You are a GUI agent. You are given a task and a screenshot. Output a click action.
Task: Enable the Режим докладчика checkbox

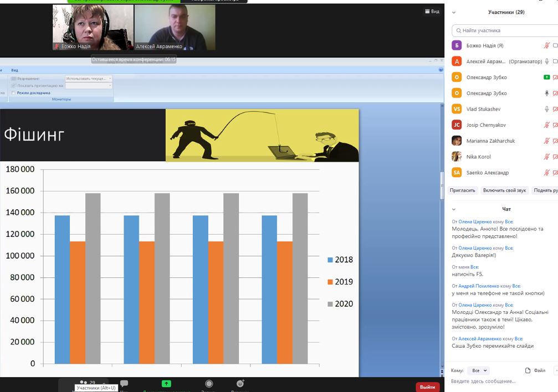tap(13, 93)
